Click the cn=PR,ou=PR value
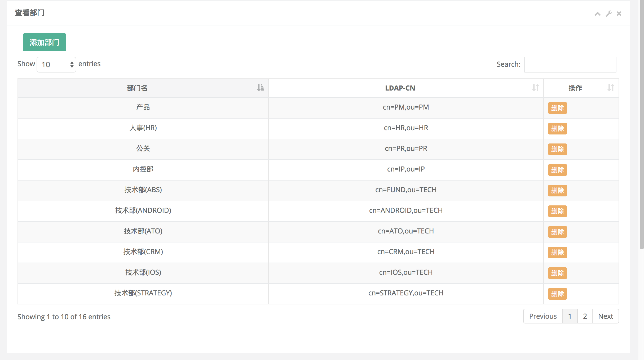Viewport: 644px width, 360px height. (406, 148)
